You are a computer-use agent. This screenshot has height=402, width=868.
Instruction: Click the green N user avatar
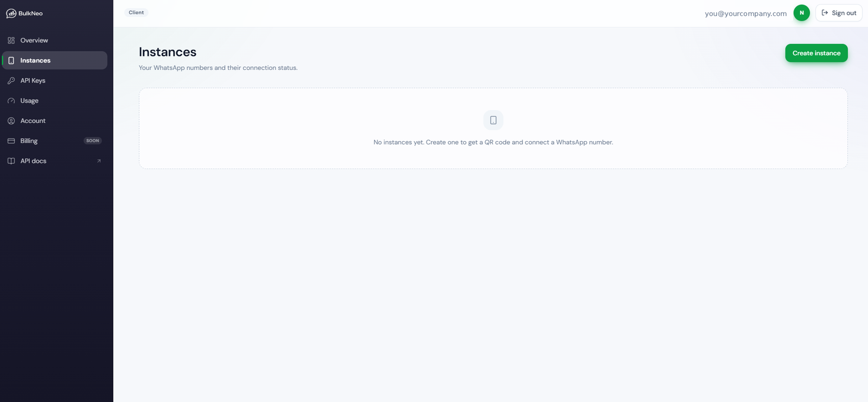(801, 12)
